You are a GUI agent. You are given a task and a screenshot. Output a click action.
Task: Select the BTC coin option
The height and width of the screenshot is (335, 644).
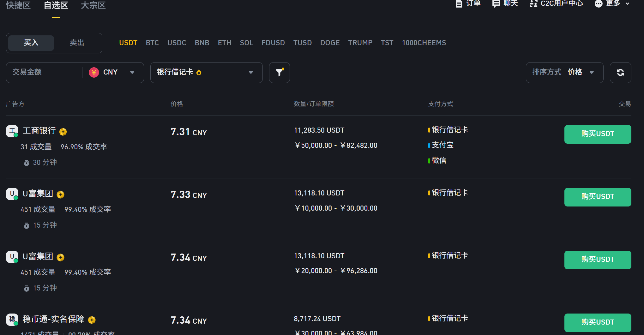point(152,43)
